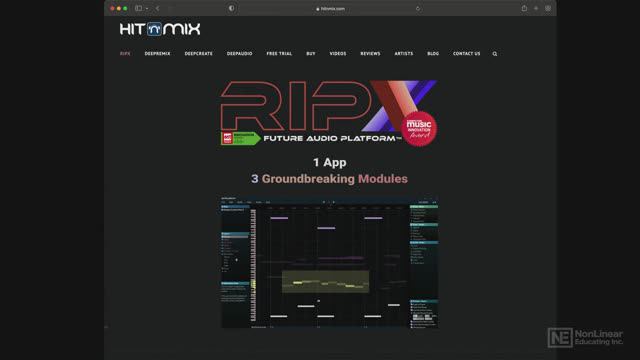Go to the ARTISTS page
This screenshot has height=360, width=640.
[x=404, y=53]
